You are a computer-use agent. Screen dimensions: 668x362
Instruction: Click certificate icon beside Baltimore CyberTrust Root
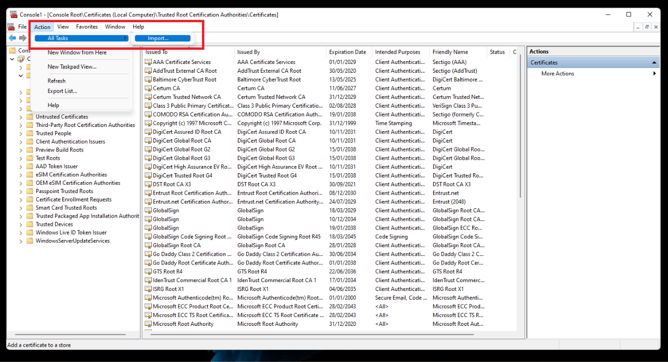pos(148,79)
